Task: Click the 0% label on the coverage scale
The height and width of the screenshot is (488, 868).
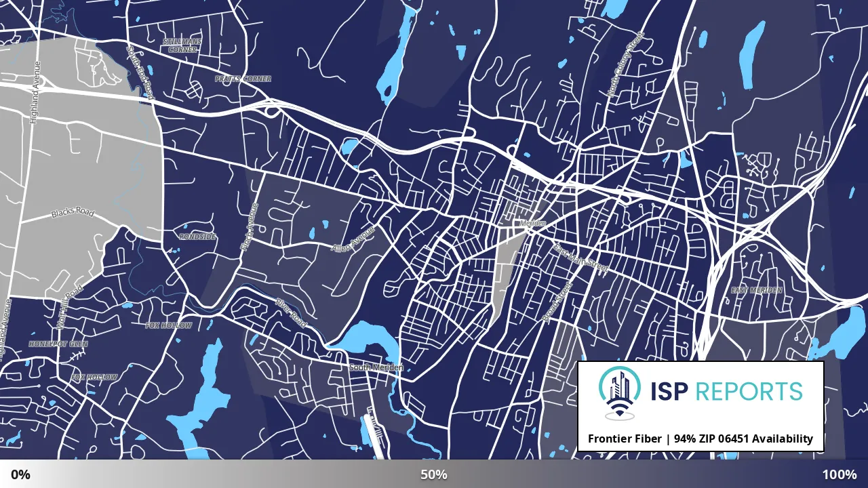Action: pos(20,474)
